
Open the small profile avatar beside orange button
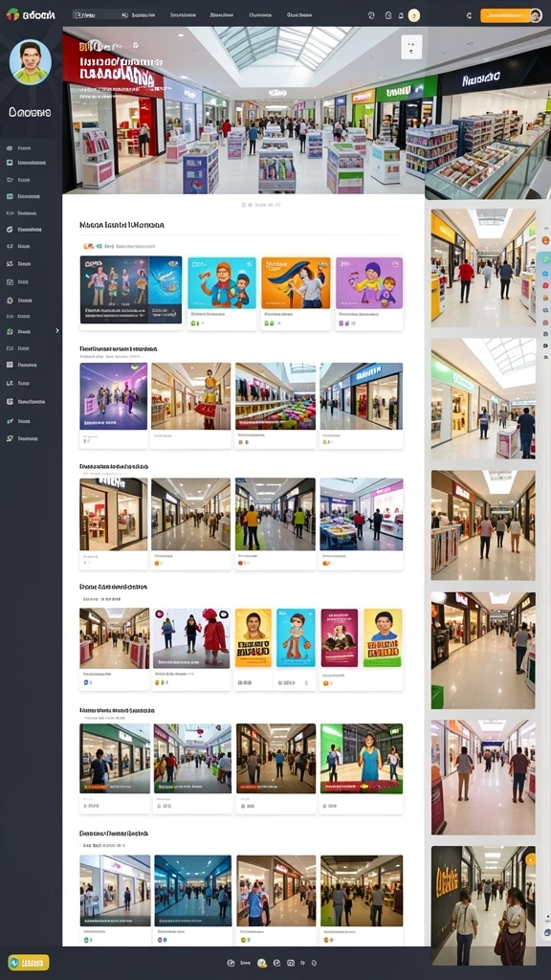pos(536,15)
